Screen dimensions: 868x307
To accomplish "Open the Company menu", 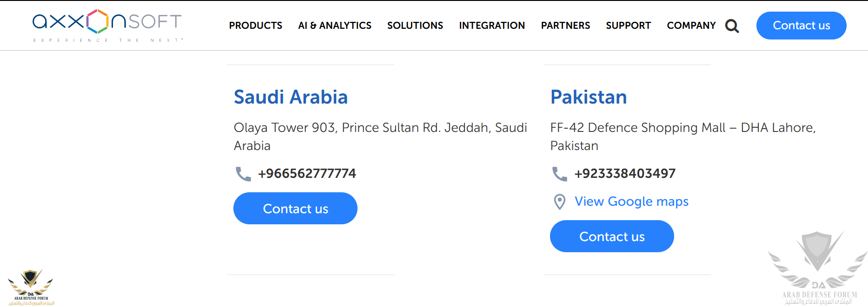I will point(691,26).
